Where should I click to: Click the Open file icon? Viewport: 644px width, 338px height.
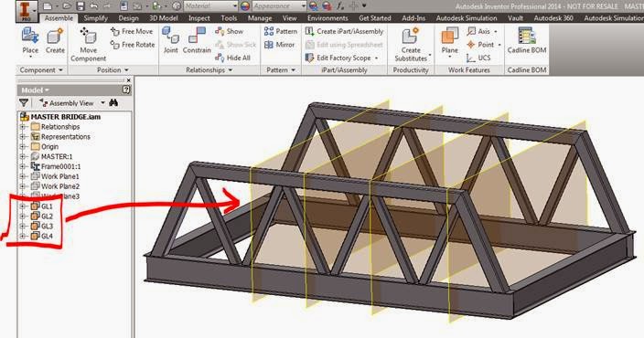pos(67,6)
